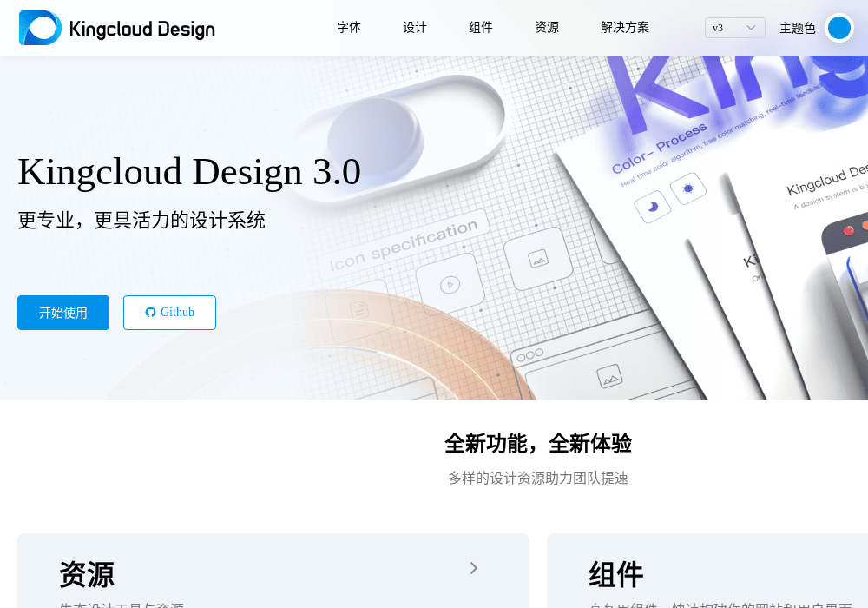Open the 字体 menu item

(349, 28)
